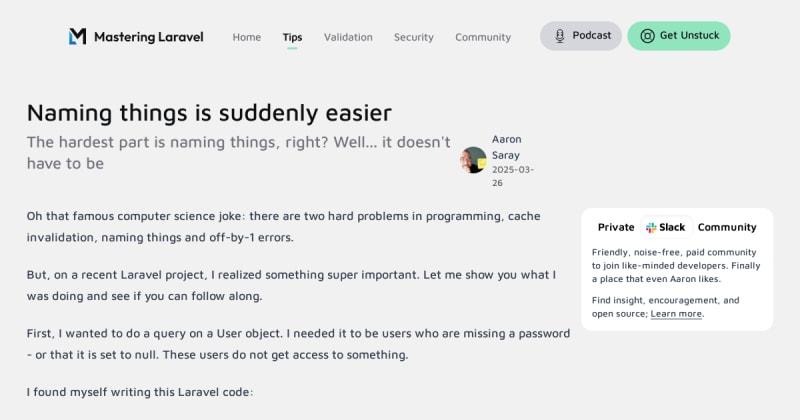Click the lifebuoy icon in Get Unstuck
The image size is (800, 420).
point(647,36)
